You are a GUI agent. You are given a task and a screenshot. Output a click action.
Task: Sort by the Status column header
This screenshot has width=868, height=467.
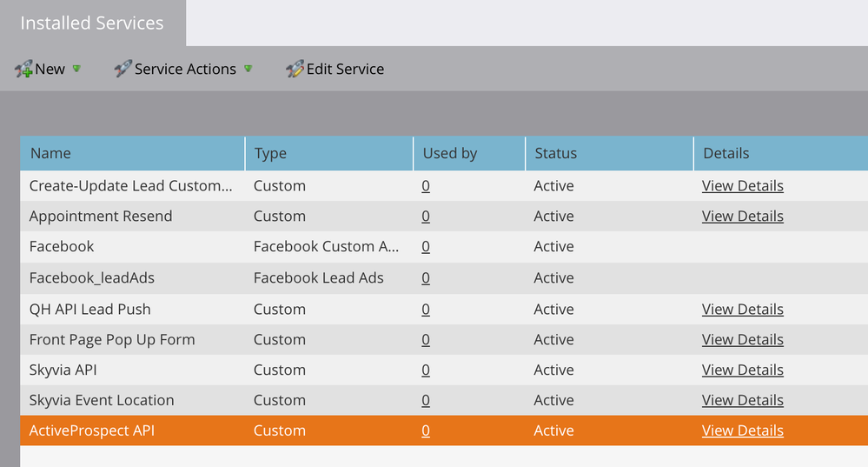click(555, 153)
